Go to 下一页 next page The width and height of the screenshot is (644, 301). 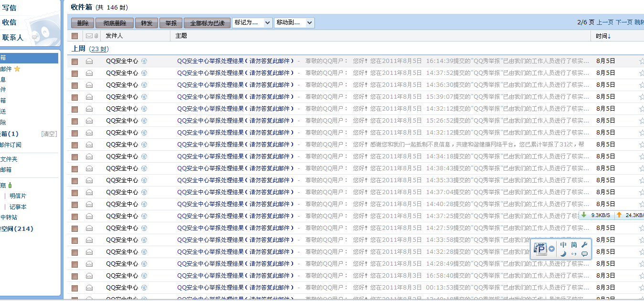pos(624,22)
